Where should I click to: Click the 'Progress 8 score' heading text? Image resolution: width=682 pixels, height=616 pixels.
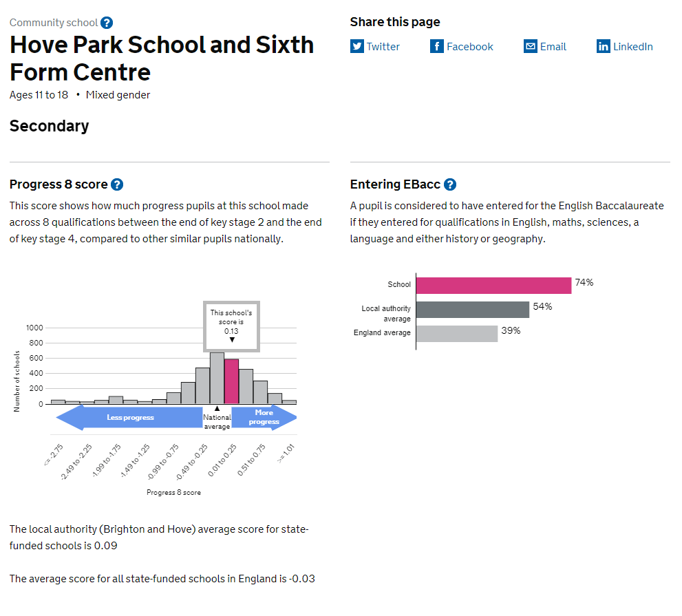click(x=58, y=184)
